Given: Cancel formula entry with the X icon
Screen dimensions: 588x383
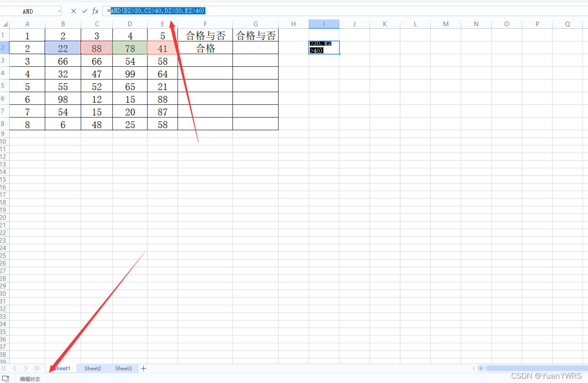Looking at the screenshot, I should [73, 11].
